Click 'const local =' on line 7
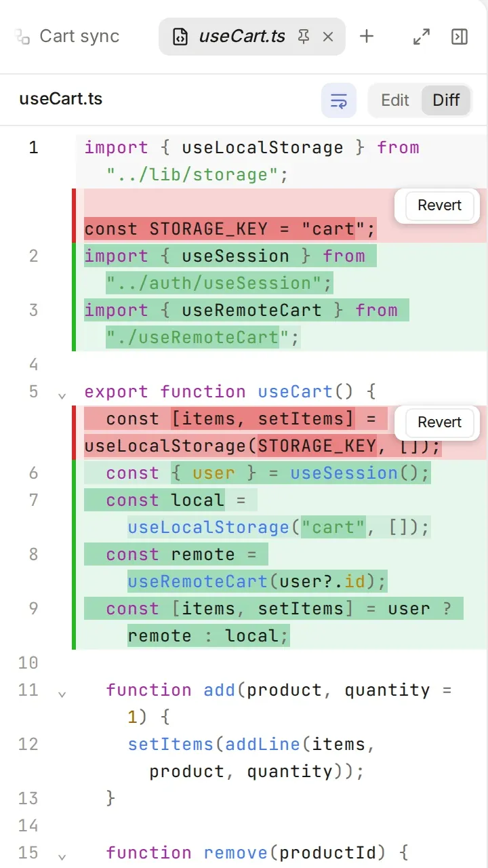488x868 pixels. (176, 500)
